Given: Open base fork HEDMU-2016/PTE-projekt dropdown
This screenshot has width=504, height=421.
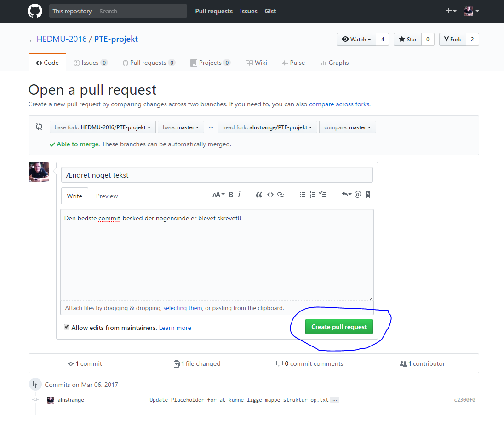Looking at the screenshot, I should [x=103, y=127].
